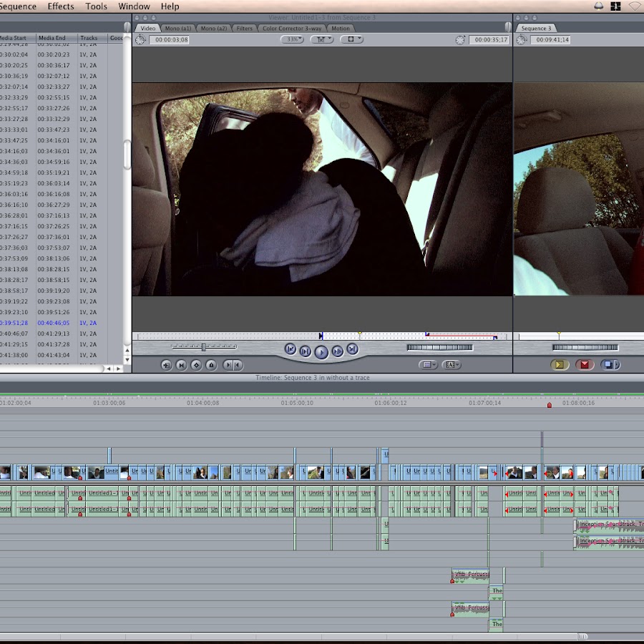The height and width of the screenshot is (644, 644).
Task: Open the Recent Clips pop-up in Viewer
Action: (x=428, y=365)
